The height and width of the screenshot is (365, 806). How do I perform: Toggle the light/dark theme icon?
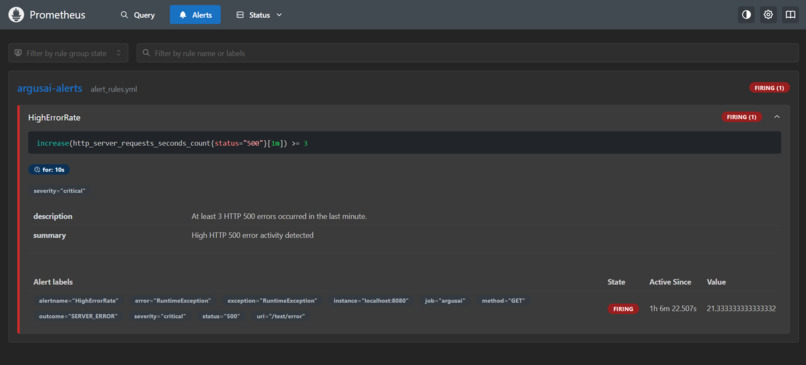(746, 15)
